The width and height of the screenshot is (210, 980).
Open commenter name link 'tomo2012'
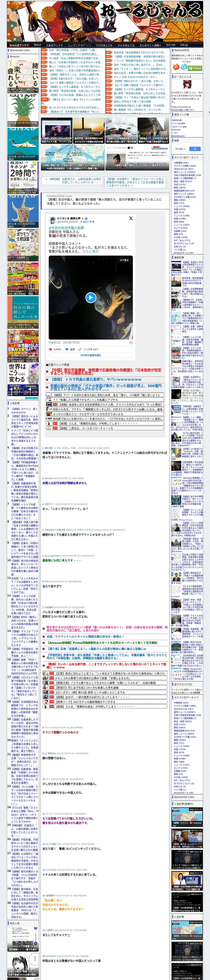[51, 956]
